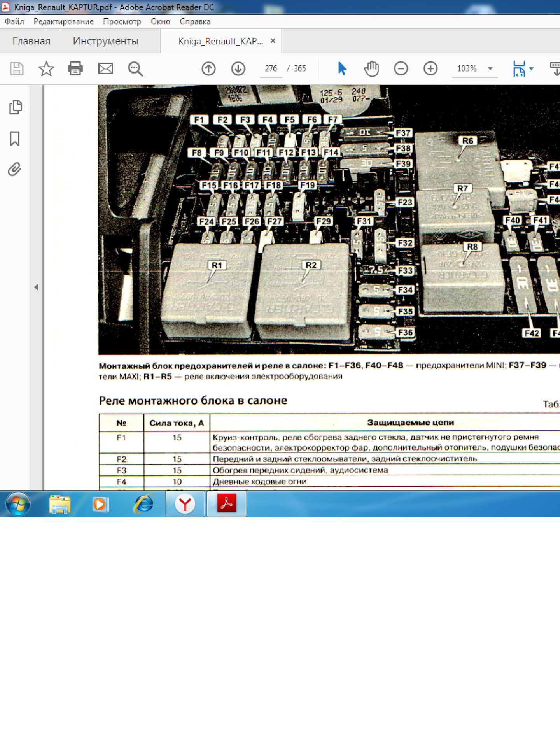
Task: Click table header Сила тока, А
Action: [177, 423]
